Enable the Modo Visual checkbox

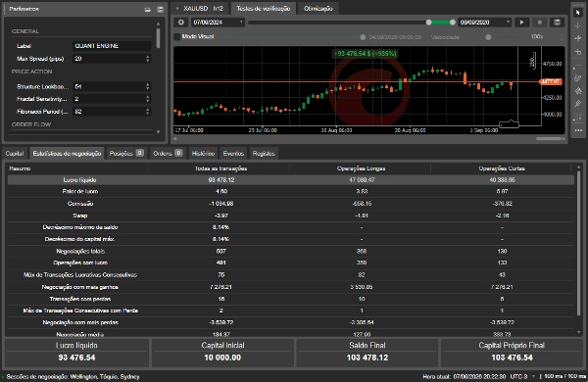click(177, 37)
